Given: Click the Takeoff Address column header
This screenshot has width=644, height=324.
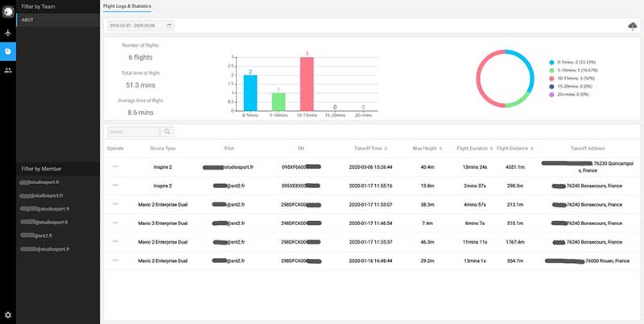Looking at the screenshot, I should (x=588, y=149).
